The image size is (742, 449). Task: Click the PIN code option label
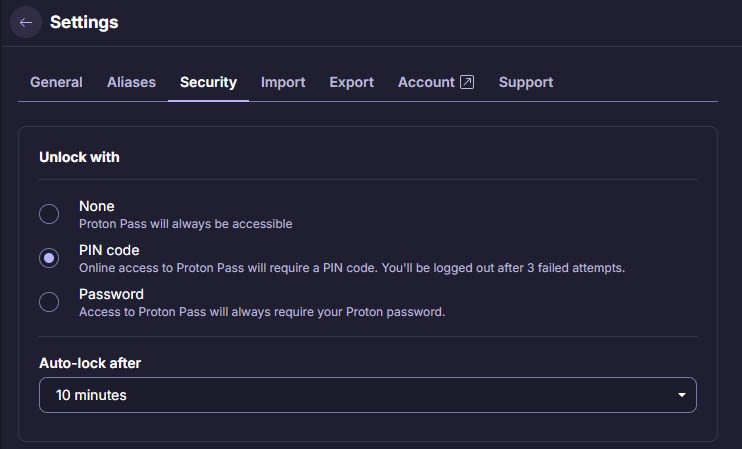(x=109, y=250)
